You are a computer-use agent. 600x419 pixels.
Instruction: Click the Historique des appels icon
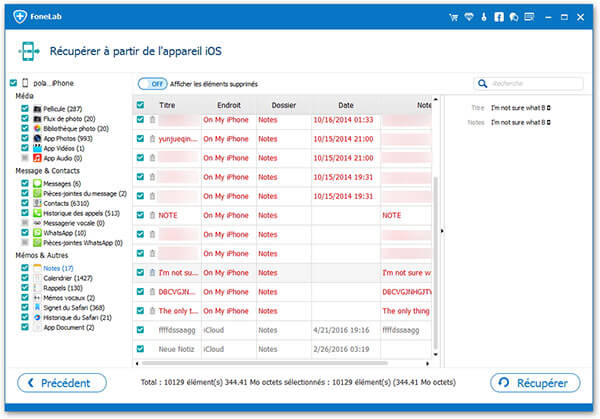37,212
